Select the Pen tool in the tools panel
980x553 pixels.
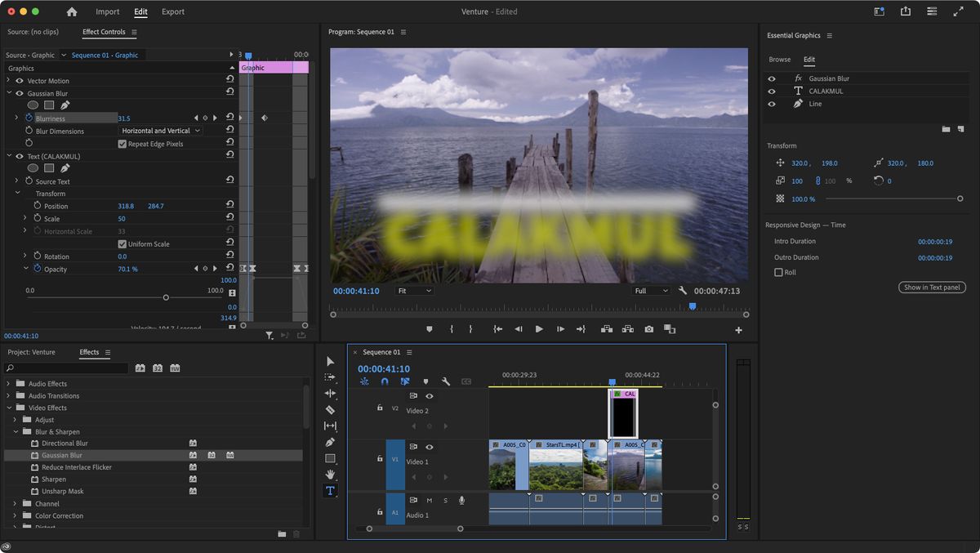coord(330,442)
